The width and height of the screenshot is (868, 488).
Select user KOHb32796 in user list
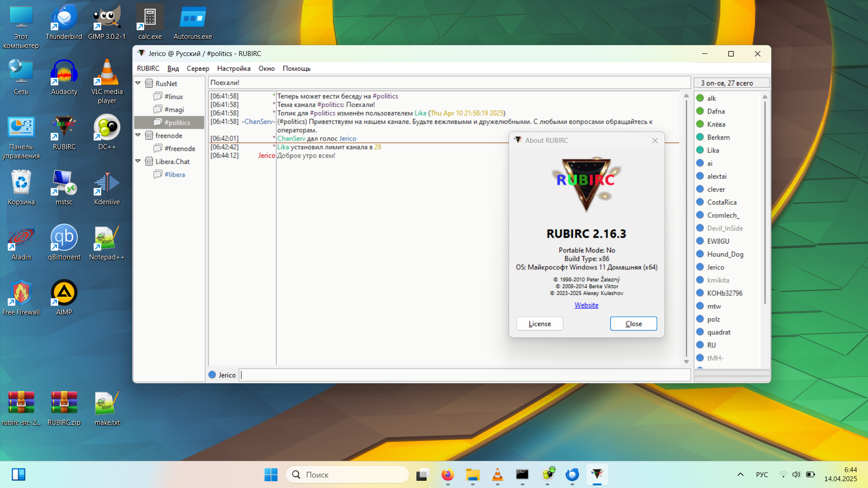(x=724, y=293)
